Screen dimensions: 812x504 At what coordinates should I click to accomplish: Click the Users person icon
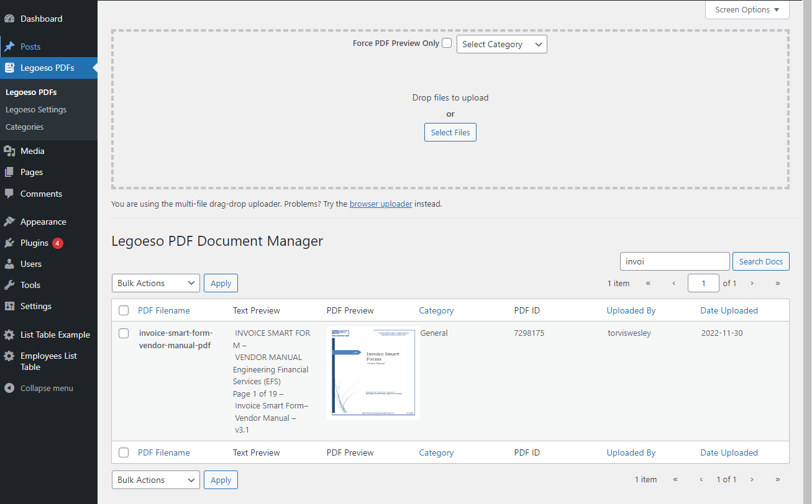point(9,264)
